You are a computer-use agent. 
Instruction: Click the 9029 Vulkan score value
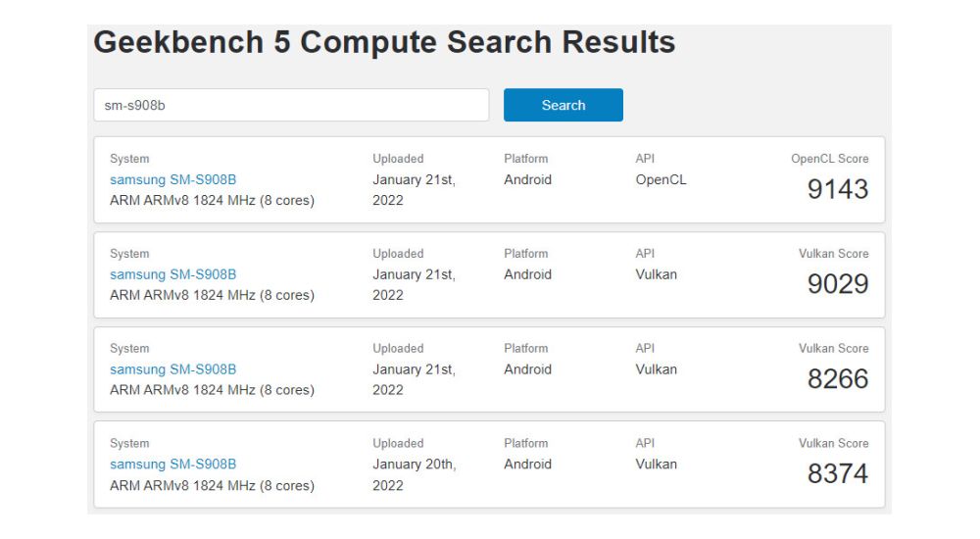837,284
